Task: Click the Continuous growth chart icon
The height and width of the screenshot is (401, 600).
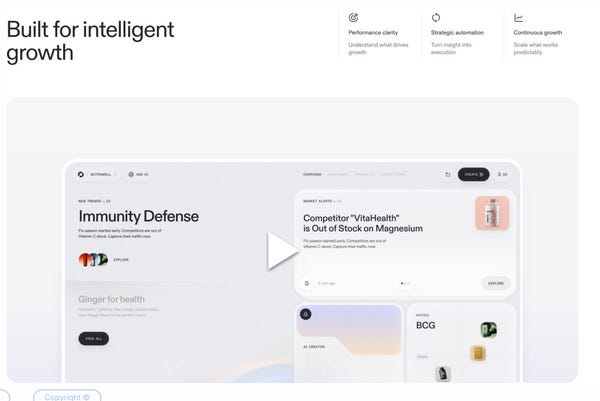Action: click(518, 18)
